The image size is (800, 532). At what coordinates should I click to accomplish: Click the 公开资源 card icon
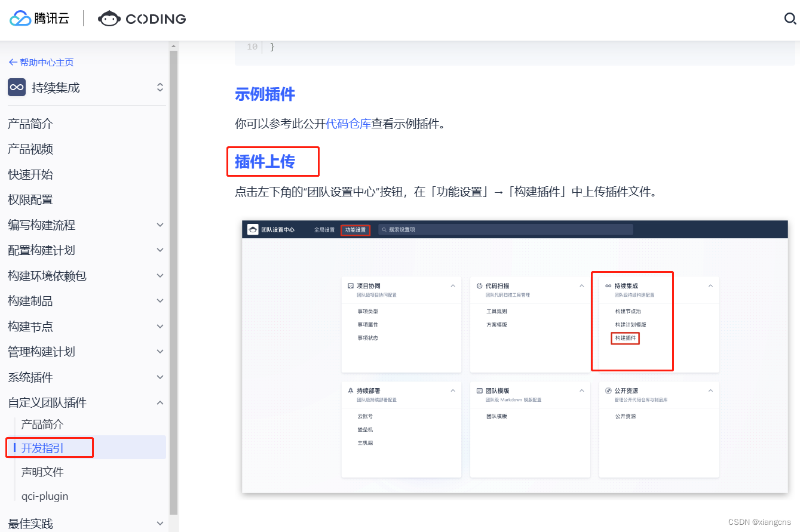tap(608, 390)
